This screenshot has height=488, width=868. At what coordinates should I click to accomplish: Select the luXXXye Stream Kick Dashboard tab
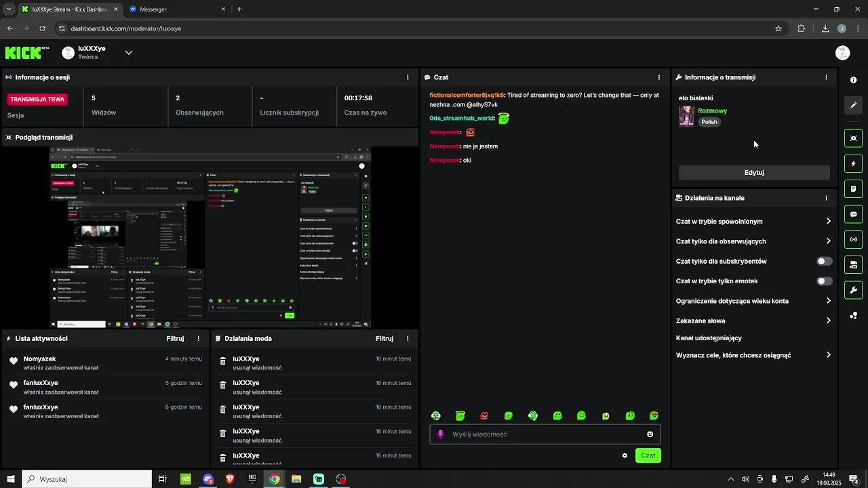[69, 9]
